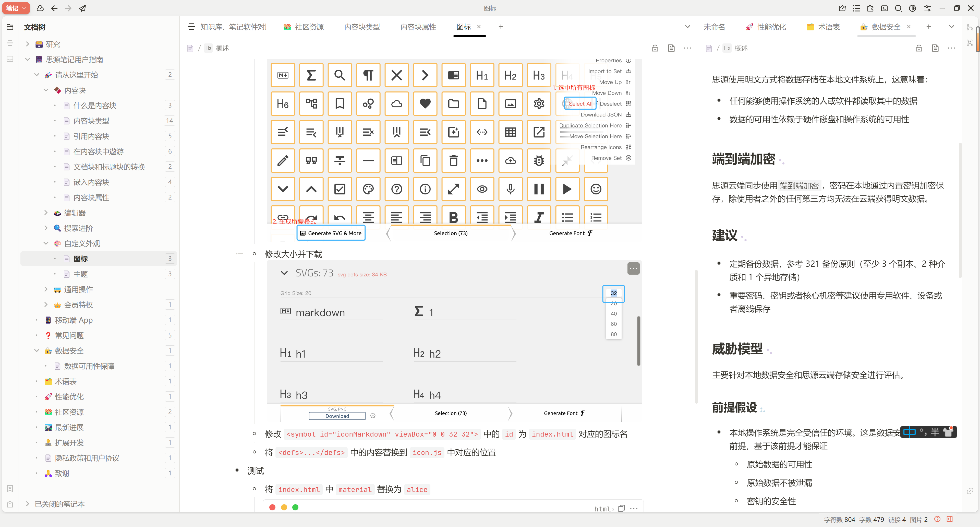The image size is (980, 527).
Task: Collapse the 请从这里开始 folder
Action: pos(37,75)
